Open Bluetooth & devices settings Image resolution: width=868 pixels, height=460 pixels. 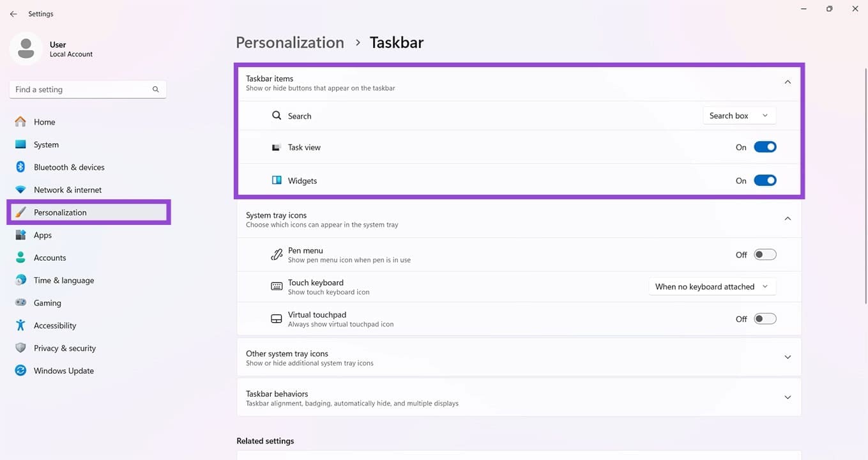coord(21,167)
